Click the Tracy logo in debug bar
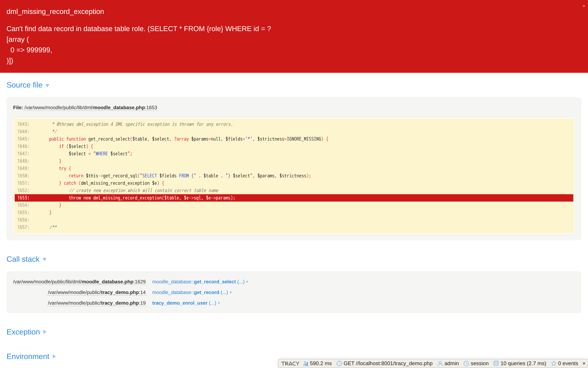The width and height of the screenshot is (588, 368). [290, 364]
